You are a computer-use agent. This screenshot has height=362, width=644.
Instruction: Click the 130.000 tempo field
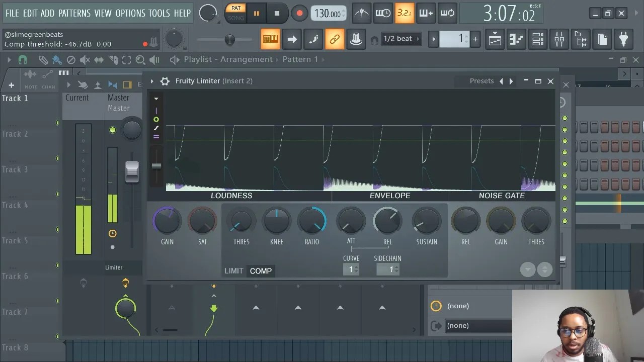[x=328, y=14]
